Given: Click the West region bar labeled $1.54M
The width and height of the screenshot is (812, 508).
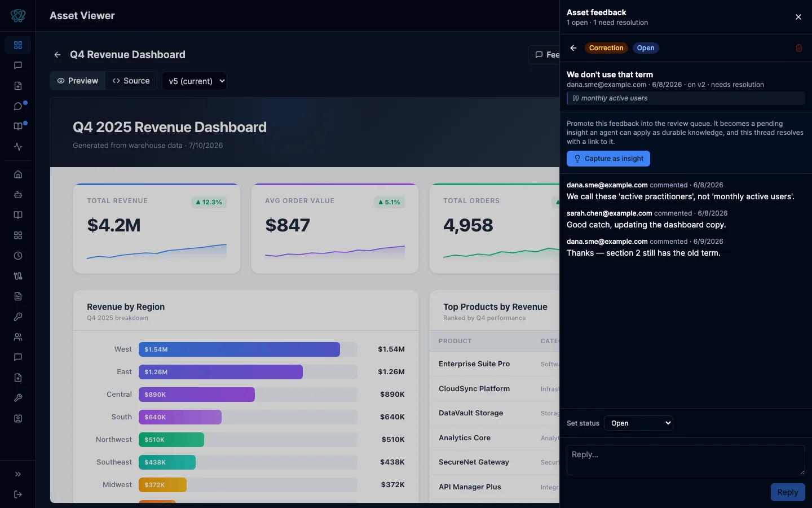Looking at the screenshot, I should coord(239,349).
